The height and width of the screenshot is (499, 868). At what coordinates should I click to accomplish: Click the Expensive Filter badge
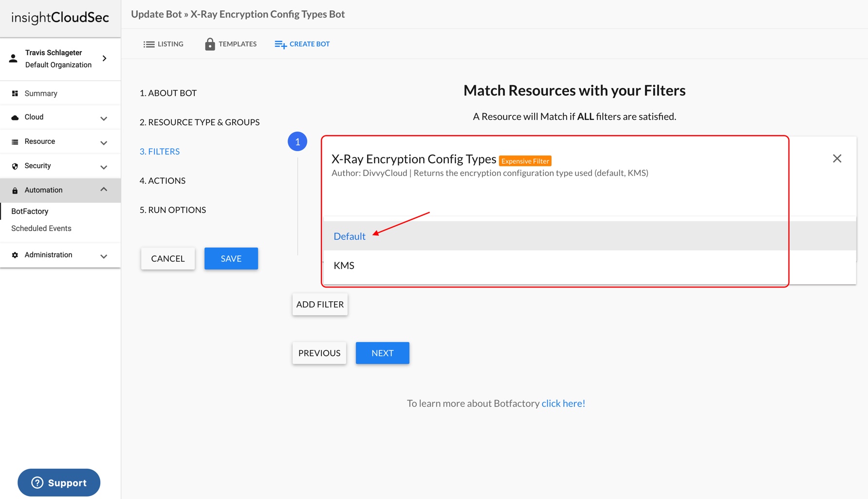click(525, 161)
